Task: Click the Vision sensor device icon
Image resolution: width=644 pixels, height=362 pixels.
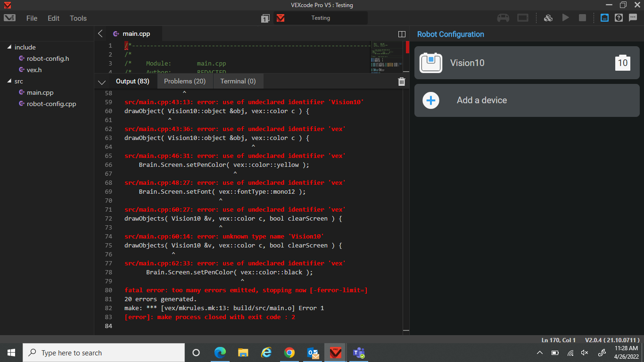Action: coord(431,63)
